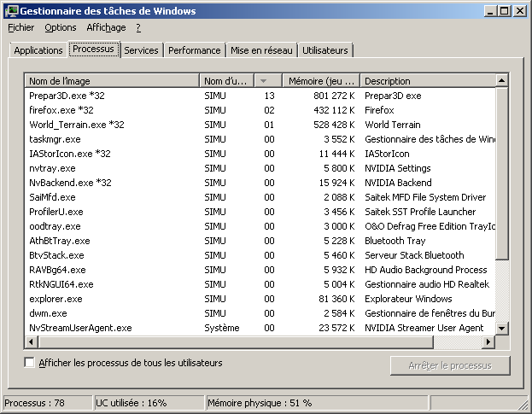The width and height of the screenshot is (532, 414).
Task: Select the firefox.exe *32 process
Action: (260, 110)
